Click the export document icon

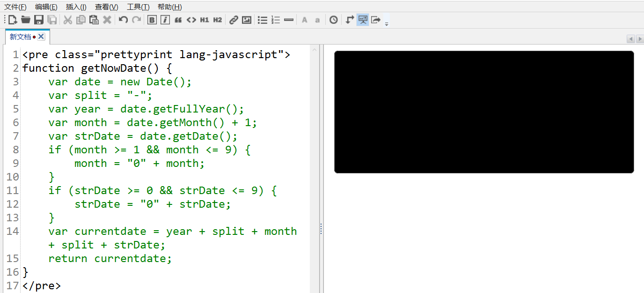(375, 20)
